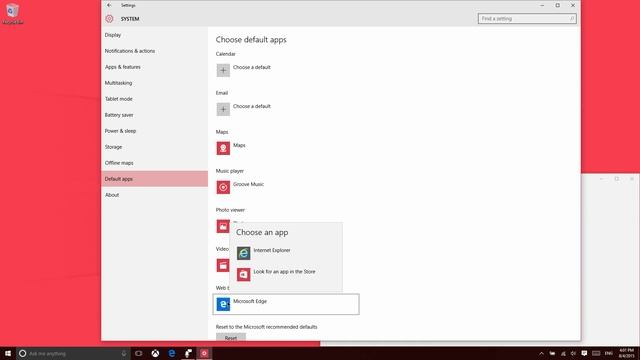Select Default apps in the sidebar

pyautogui.click(x=154, y=179)
